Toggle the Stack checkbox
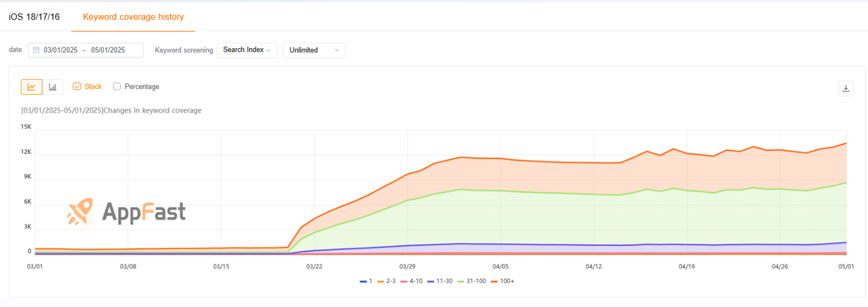The width and height of the screenshot is (868, 307). pos(77,87)
